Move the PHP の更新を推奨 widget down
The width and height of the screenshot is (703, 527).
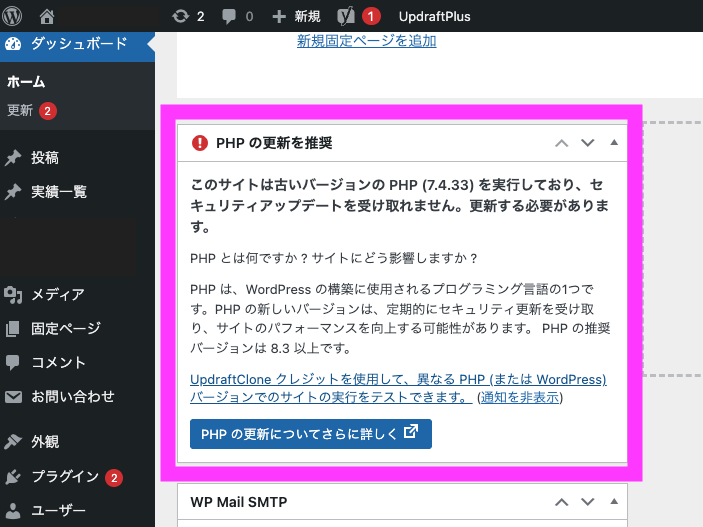point(588,143)
